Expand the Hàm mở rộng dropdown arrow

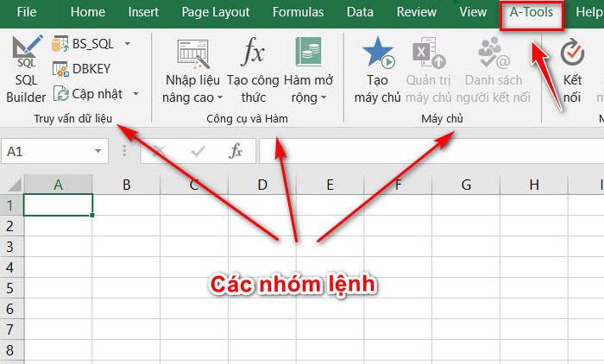click(x=324, y=97)
